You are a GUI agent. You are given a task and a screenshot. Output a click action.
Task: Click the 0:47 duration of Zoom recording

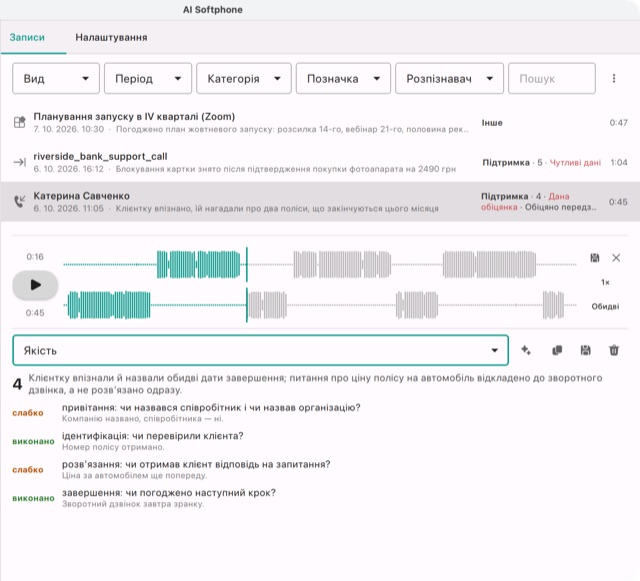coord(618,122)
